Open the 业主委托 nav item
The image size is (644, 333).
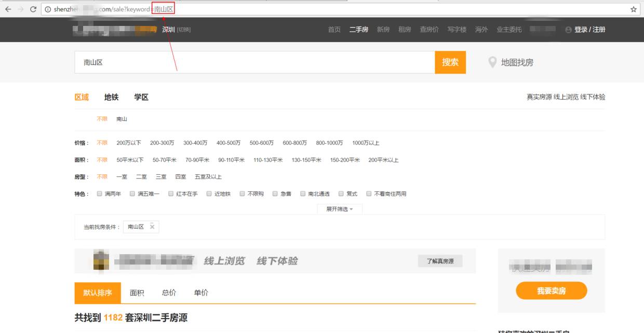509,30
